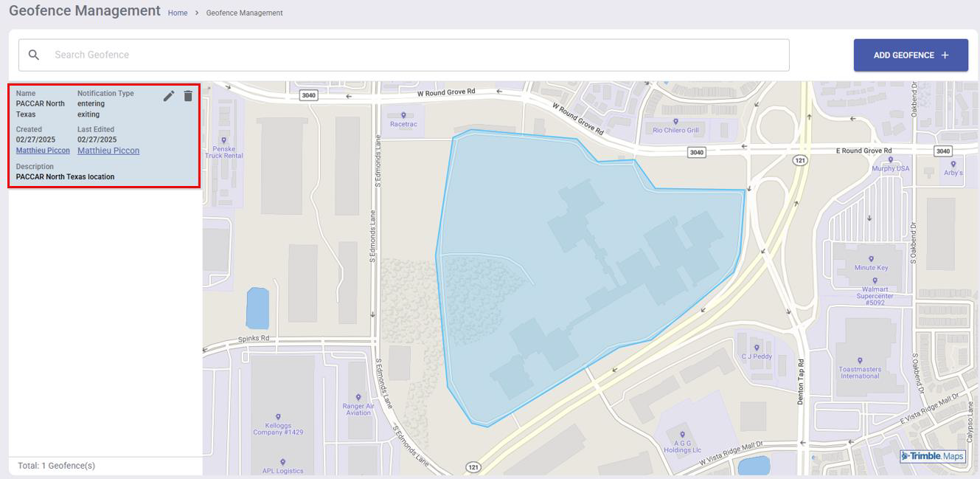The image size is (980, 479).
Task: Click the Toastmasters International map pin
Action: 860,361
